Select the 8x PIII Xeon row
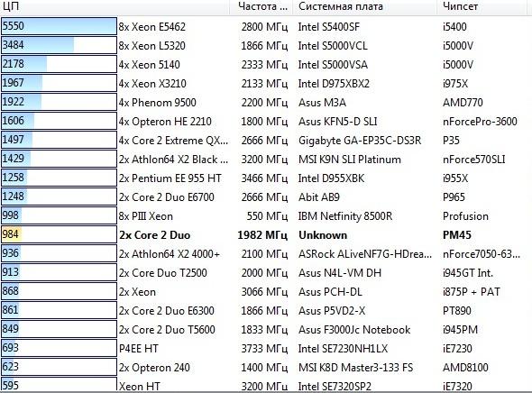Viewport: 532px width, 393px height. [266, 216]
